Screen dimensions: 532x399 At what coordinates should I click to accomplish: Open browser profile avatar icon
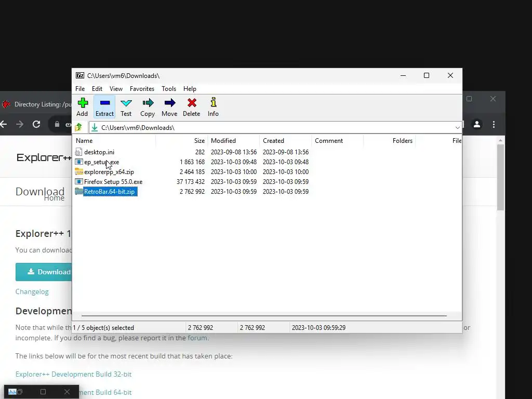[x=477, y=125]
